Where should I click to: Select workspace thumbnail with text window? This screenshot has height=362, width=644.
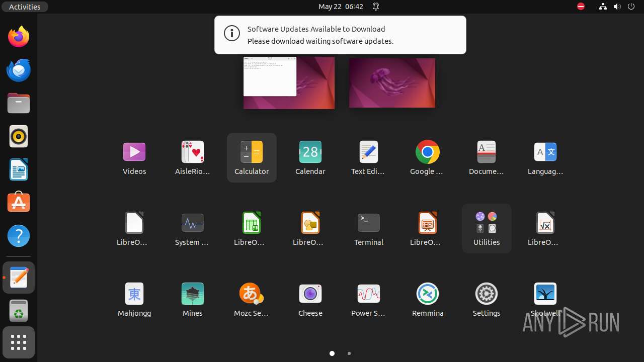pyautogui.click(x=289, y=82)
